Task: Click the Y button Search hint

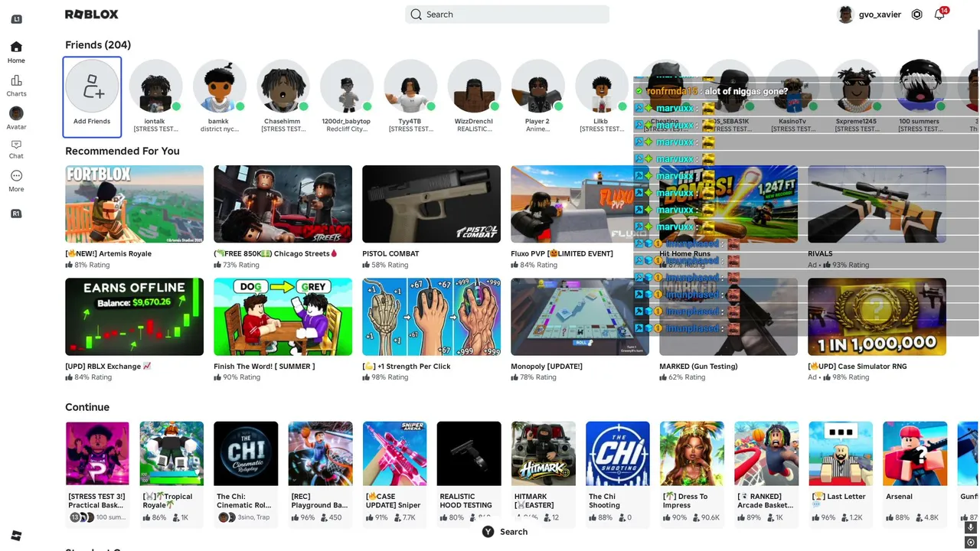Action: pos(505,532)
